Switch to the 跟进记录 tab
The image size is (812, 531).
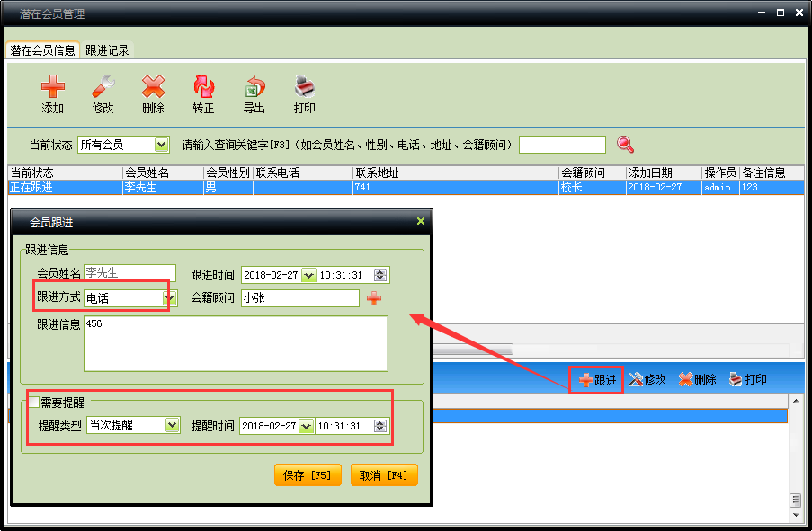pos(107,50)
